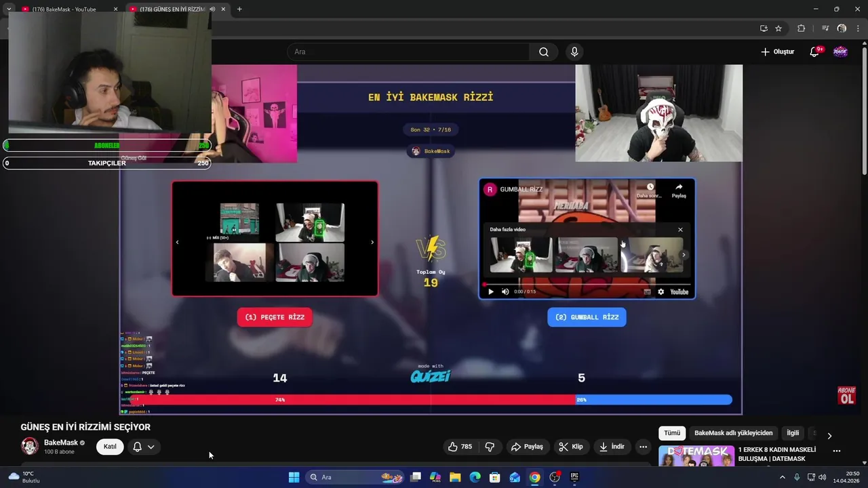Like the video with thumbs up
The image size is (868, 488).
pos(460,447)
